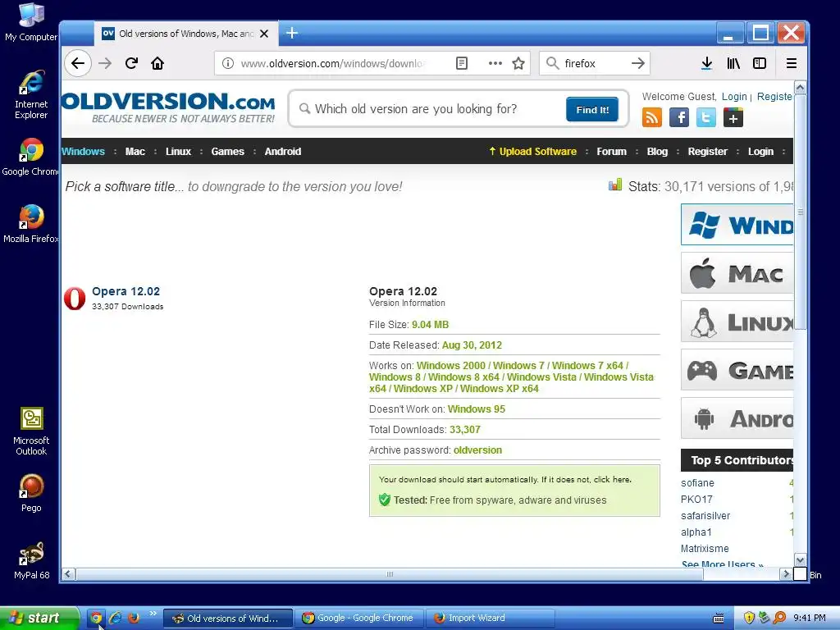
Task: Click the red Opera logo icon
Action: tap(75, 299)
